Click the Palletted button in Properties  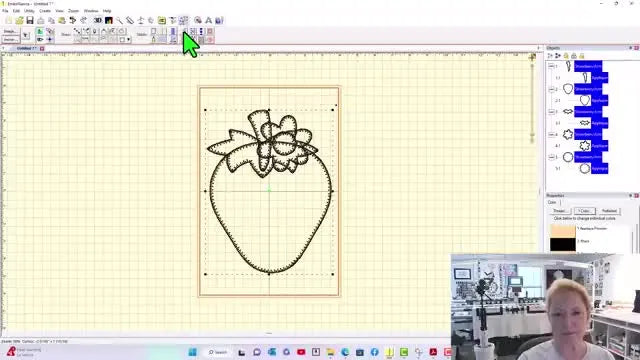[609, 211]
